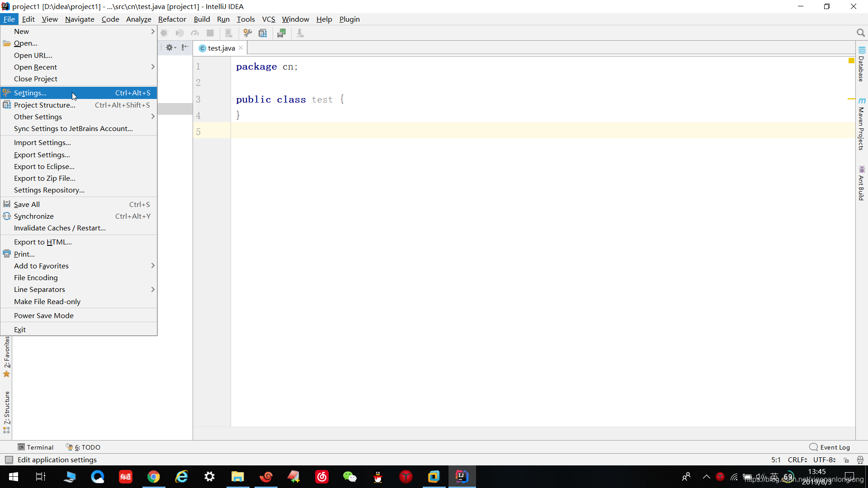The image size is (868, 488).
Task: Click Sync Settings to JetBrains Account
Action: (79, 128)
